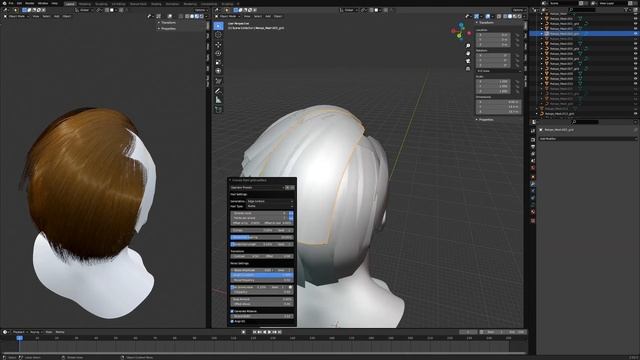640x360 pixels.
Task: Click the add preset plus button in operator panel
Action: pyautogui.click(x=287, y=187)
